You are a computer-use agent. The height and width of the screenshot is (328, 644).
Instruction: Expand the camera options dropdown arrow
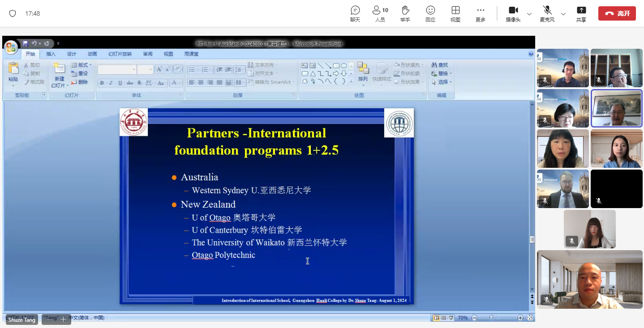tap(529, 14)
